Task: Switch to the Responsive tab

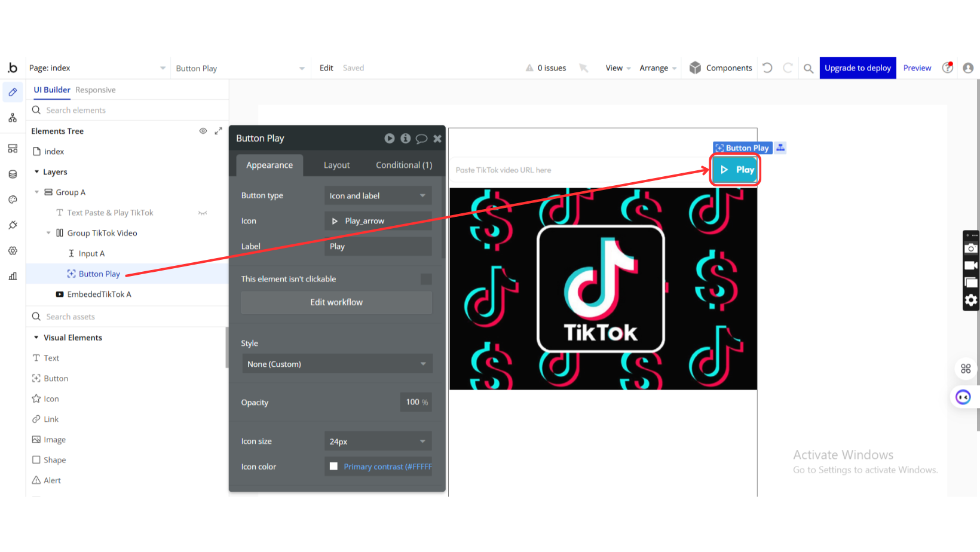Action: click(96, 90)
